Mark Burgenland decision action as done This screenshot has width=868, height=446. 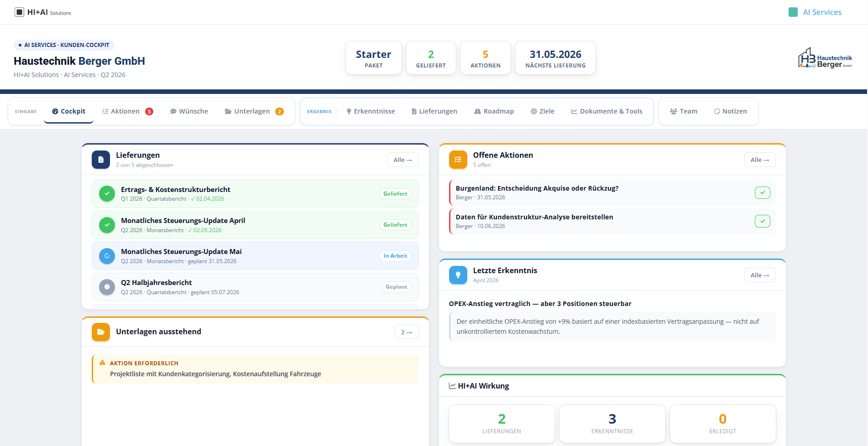click(x=762, y=192)
